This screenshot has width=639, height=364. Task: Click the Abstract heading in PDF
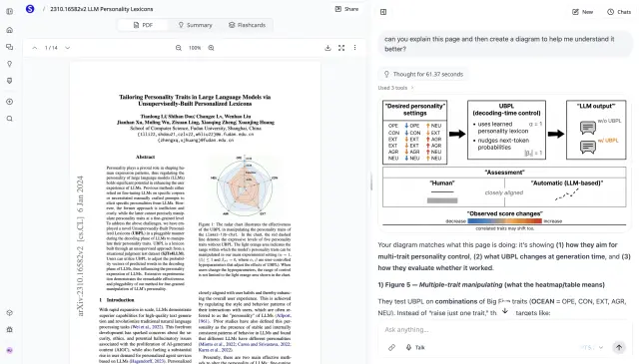point(145,157)
